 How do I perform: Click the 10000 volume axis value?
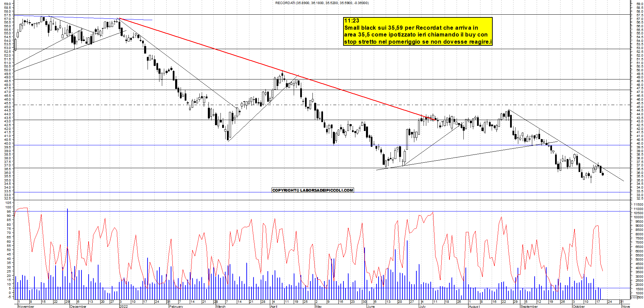[x=638, y=217]
